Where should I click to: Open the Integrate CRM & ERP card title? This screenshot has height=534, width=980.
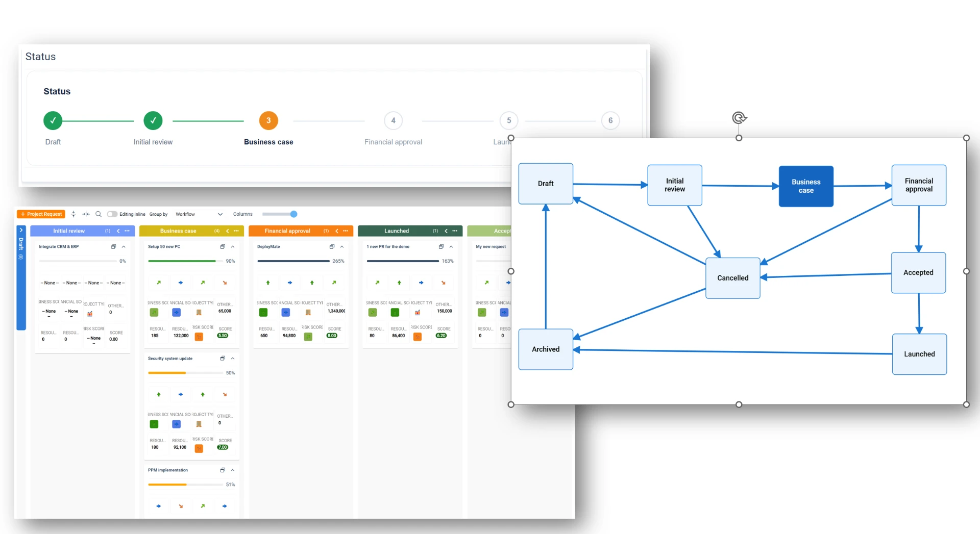(x=59, y=246)
